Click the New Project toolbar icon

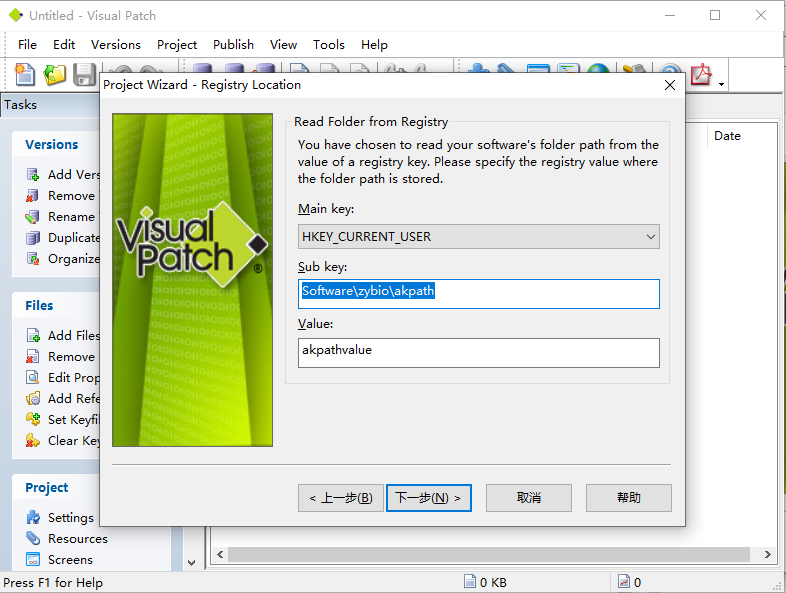click(x=25, y=75)
